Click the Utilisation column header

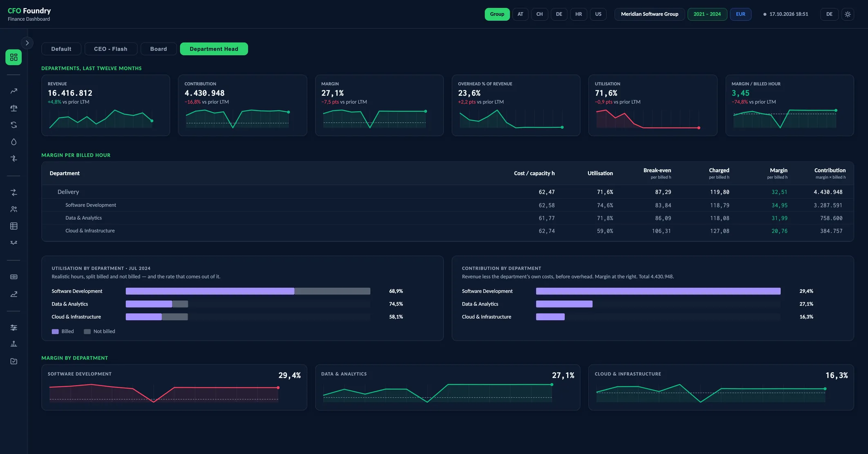[600, 173]
